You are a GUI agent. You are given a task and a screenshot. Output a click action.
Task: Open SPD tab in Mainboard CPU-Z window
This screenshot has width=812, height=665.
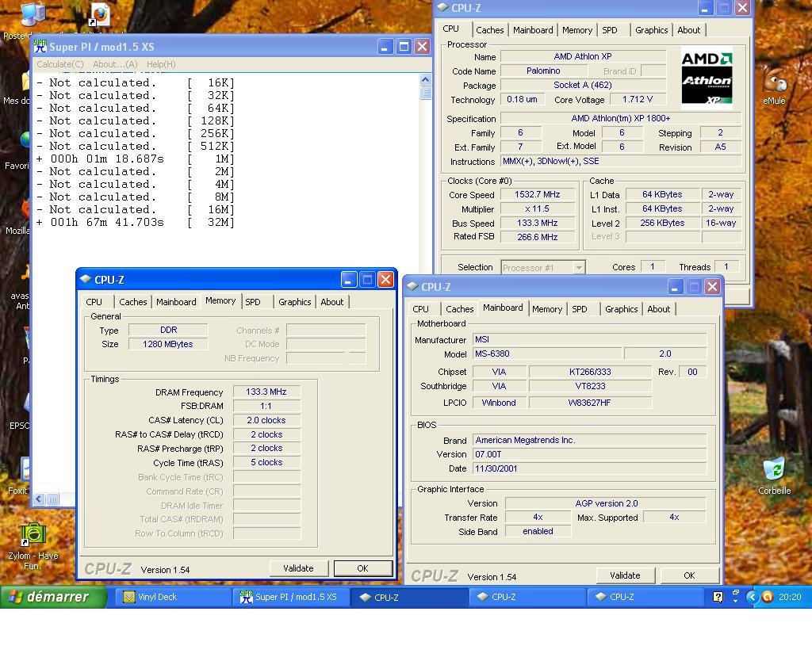coord(580,309)
